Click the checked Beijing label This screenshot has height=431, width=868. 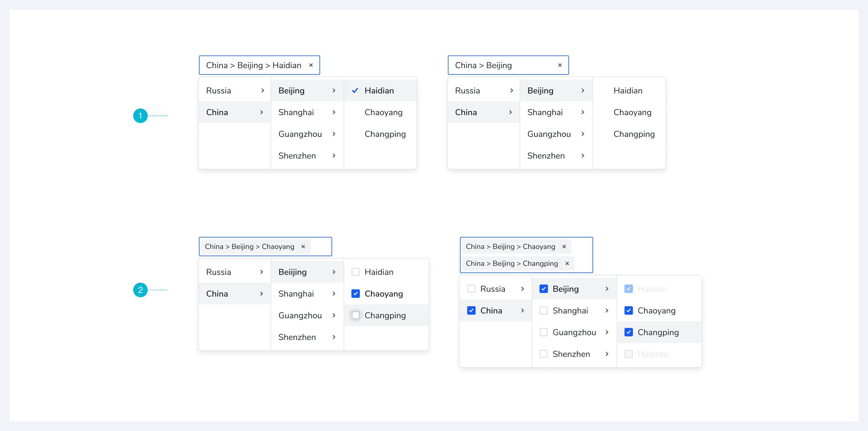point(565,288)
